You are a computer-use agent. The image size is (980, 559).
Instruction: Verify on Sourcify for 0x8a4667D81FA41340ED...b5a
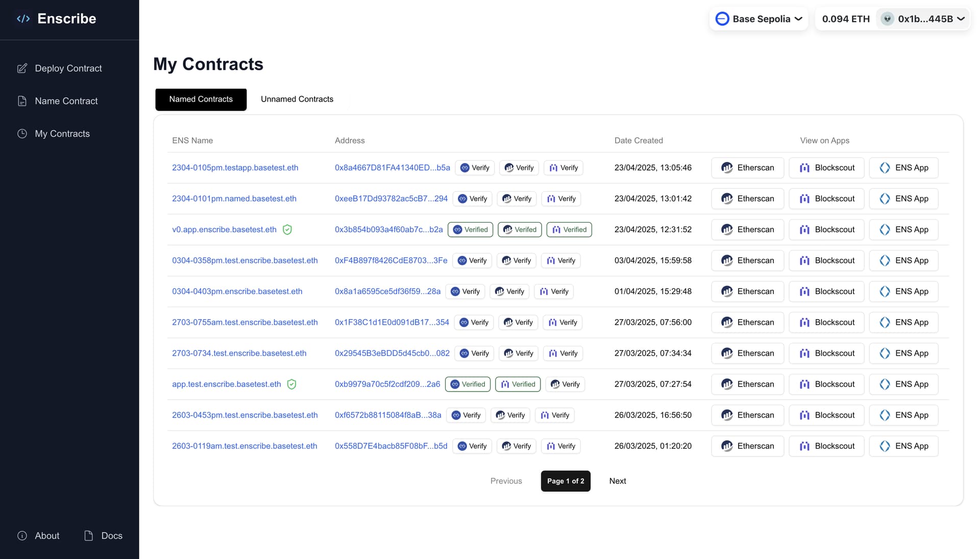[x=475, y=168]
